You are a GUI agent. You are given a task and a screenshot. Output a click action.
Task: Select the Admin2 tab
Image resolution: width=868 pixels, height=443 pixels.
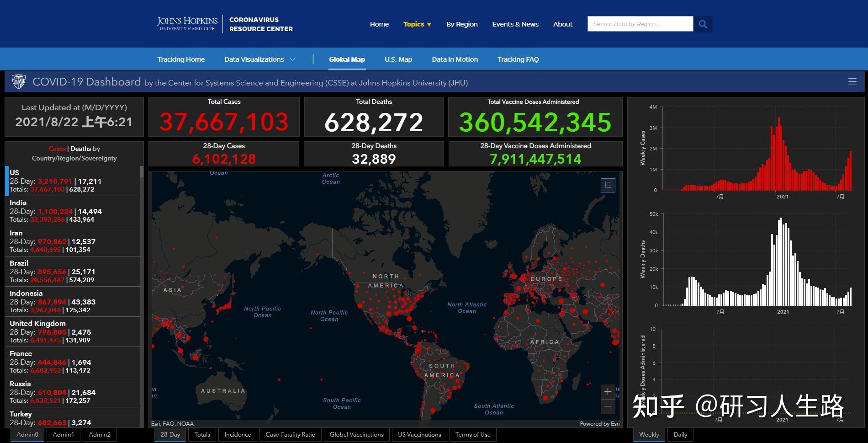click(x=100, y=434)
